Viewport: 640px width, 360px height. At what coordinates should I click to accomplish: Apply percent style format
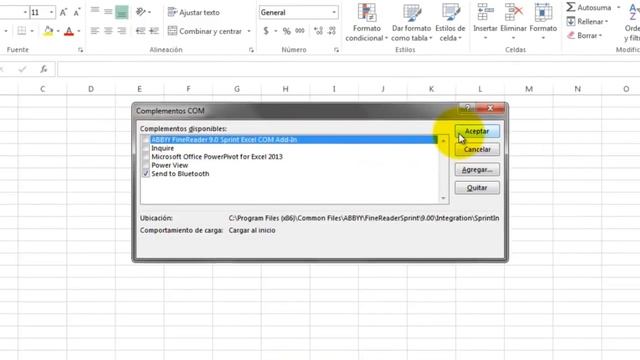(x=287, y=31)
